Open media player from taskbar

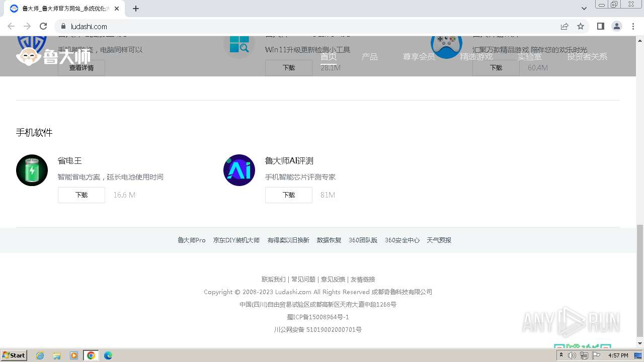point(74,355)
